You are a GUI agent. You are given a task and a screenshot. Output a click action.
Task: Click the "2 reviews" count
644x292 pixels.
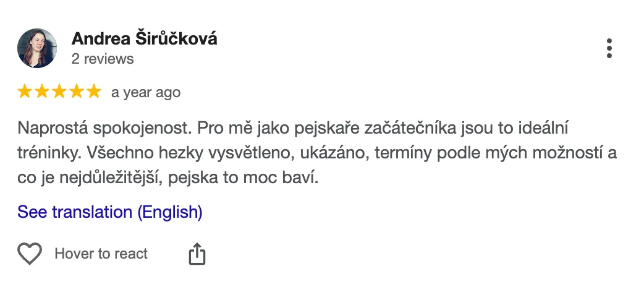103,59
